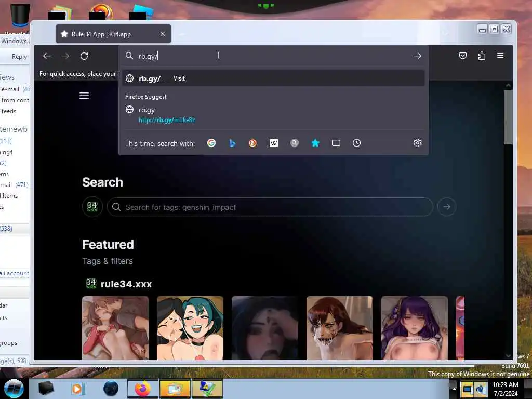
Task: Focus the 'Search for tags' input field
Action: pos(270,207)
